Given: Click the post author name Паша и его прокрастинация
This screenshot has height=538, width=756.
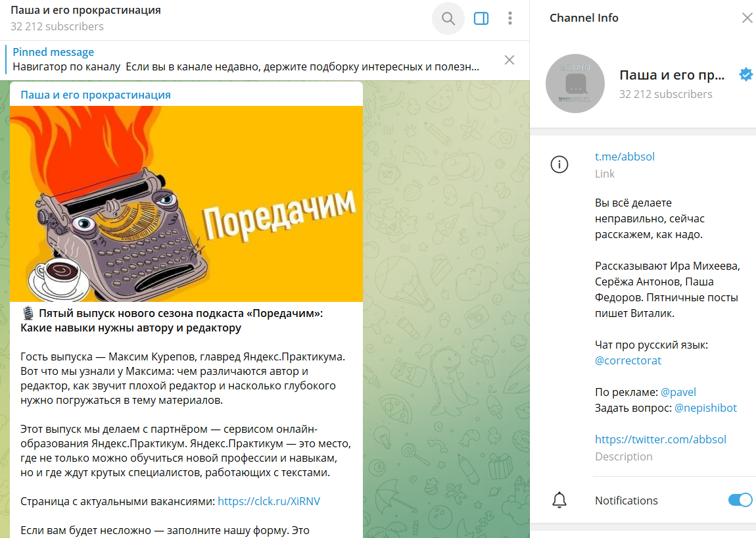Looking at the screenshot, I should click(95, 95).
